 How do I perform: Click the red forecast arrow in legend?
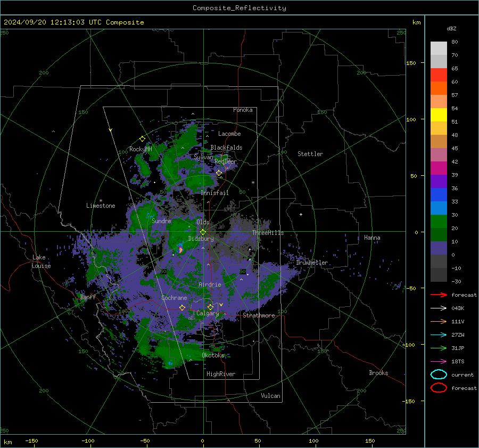[439, 295]
